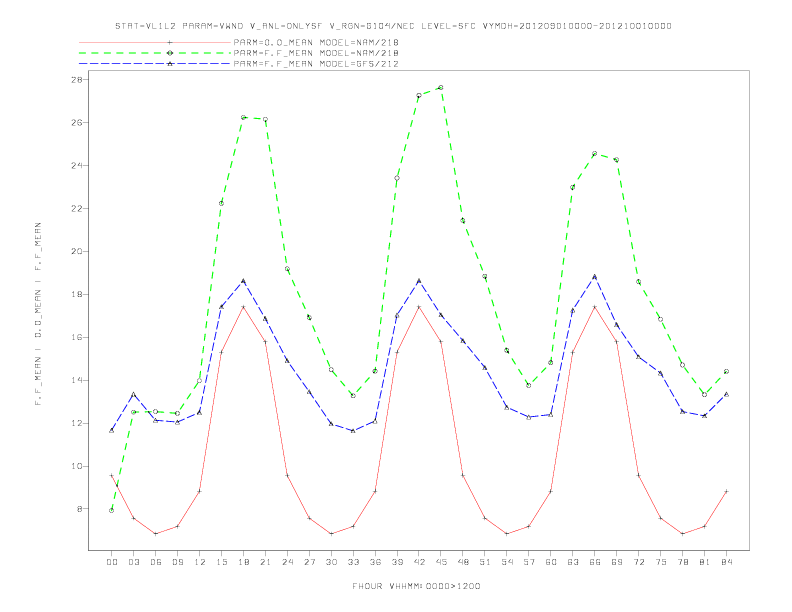Viewport: 792px width, 612px height.
Task: Click x-axis forecast hour label 21
Action: (x=265, y=562)
